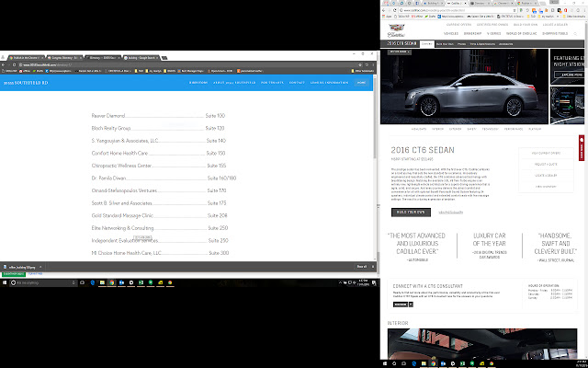Click the silver CT6 hero image

pos(464,86)
